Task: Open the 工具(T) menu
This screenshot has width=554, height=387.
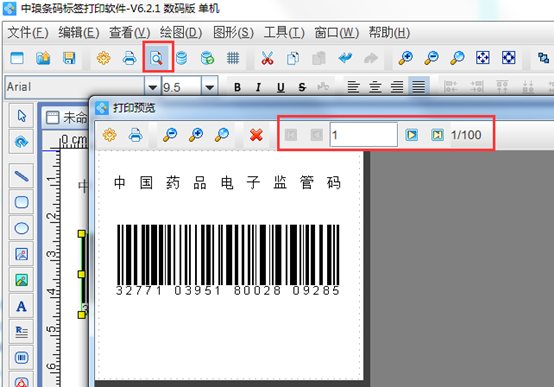Action: coord(284,33)
